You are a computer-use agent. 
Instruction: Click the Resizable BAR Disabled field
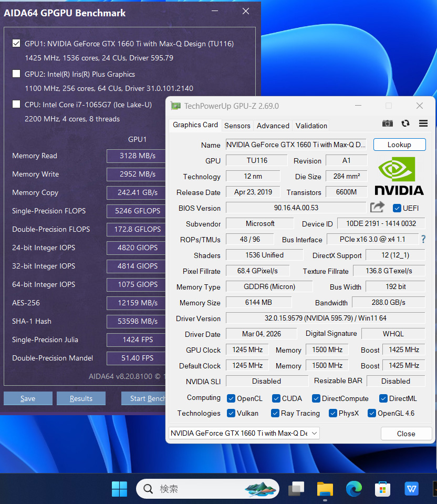tap(396, 381)
